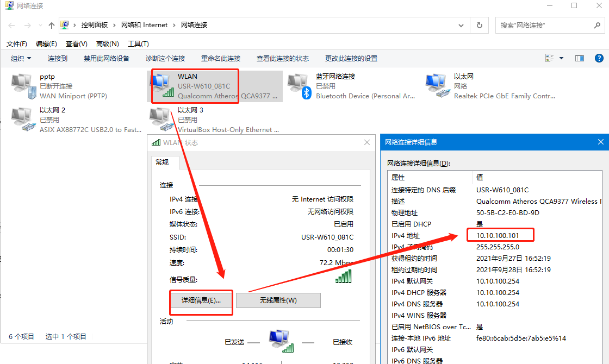Click the 搜索"网络连接" search field
Screen dimensions: 609x364
pos(544,25)
